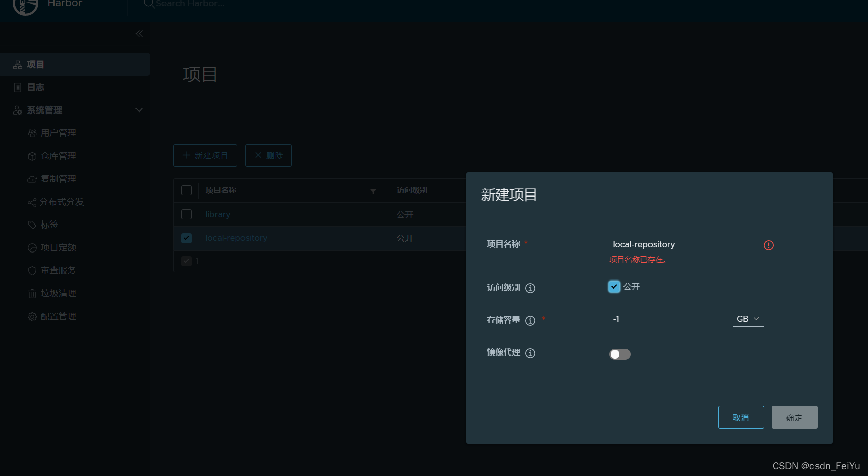868x476 pixels.
Task: Click the red error icon beside project name
Action: point(769,245)
